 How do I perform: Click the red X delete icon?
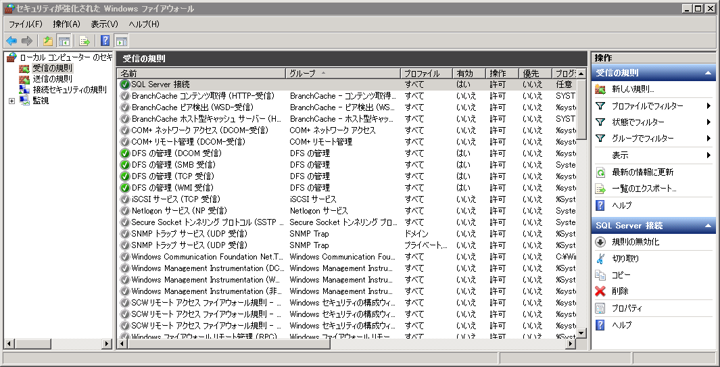(600, 291)
